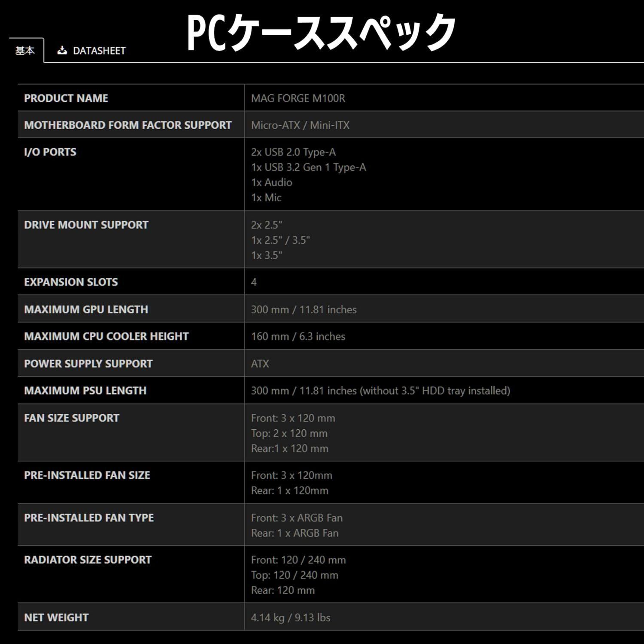The image size is (644, 644).
Task: Select the Micro-ATX / Mini-ITX value
Action: [300, 125]
